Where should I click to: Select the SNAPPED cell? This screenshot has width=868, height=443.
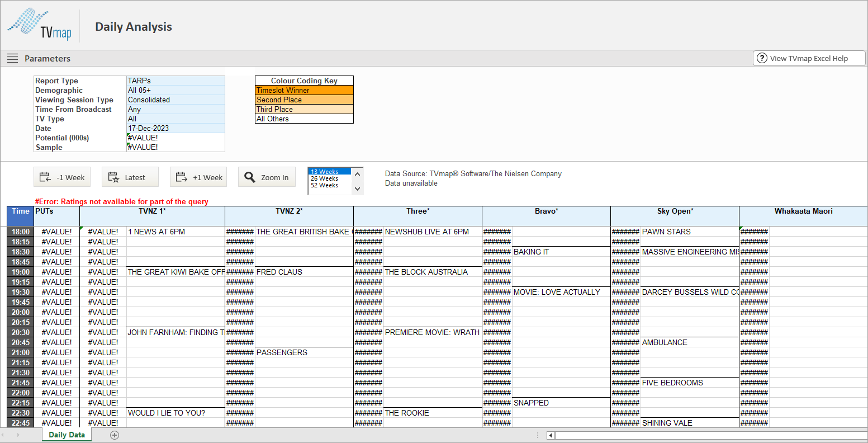point(561,403)
